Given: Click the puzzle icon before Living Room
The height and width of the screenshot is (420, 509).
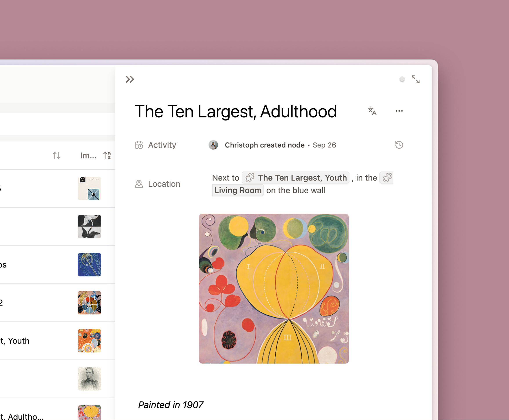Looking at the screenshot, I should coord(387,178).
